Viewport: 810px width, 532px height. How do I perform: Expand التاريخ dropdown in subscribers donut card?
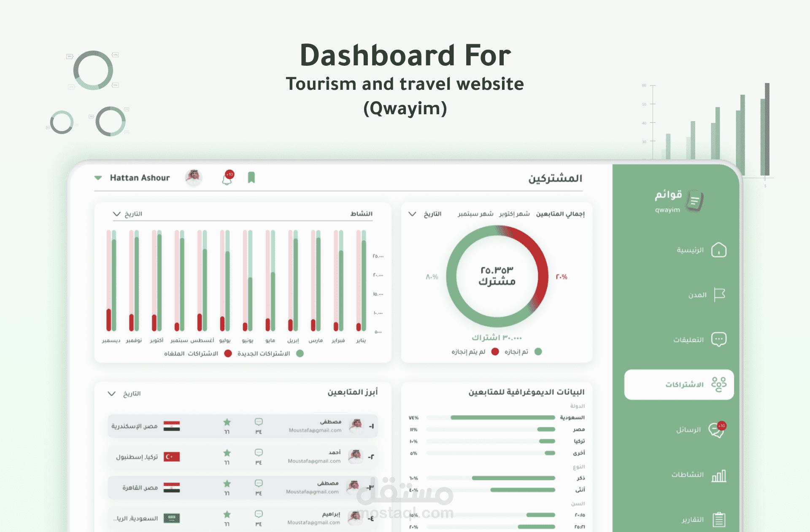pyautogui.click(x=425, y=214)
